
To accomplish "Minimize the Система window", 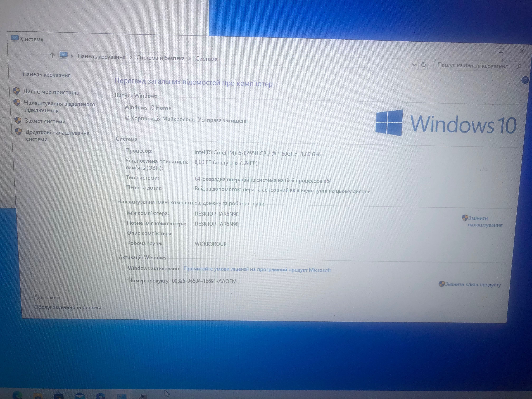I will point(480,50).
